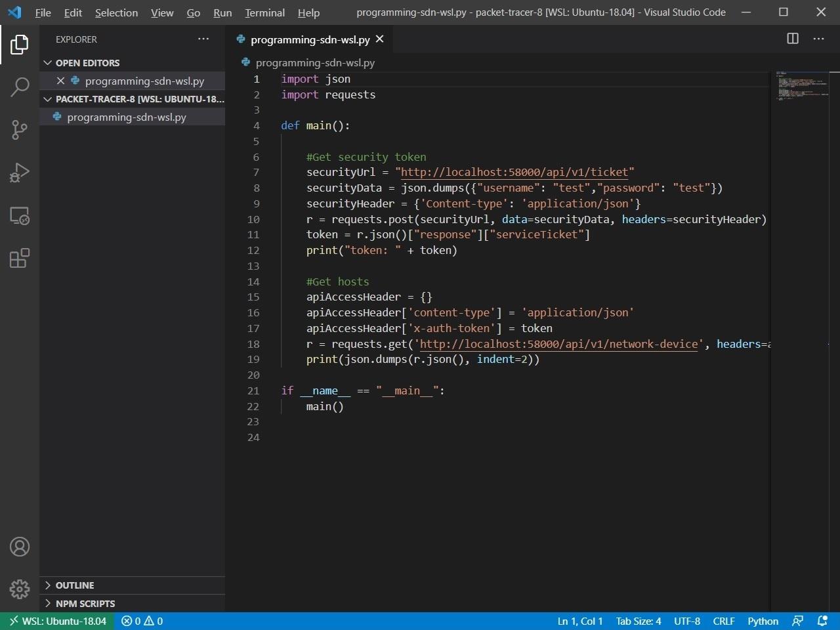Open the Help menu
This screenshot has width=840, height=630.
coord(308,12)
